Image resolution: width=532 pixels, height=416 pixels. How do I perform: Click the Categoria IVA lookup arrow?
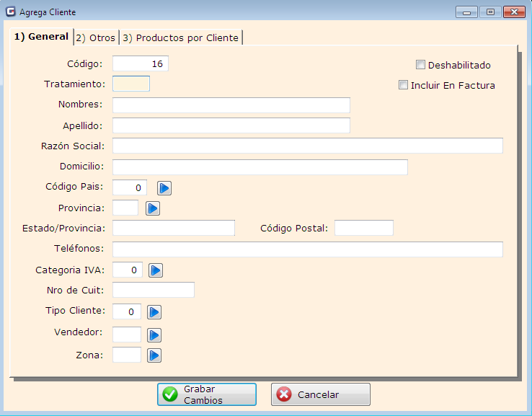point(156,270)
